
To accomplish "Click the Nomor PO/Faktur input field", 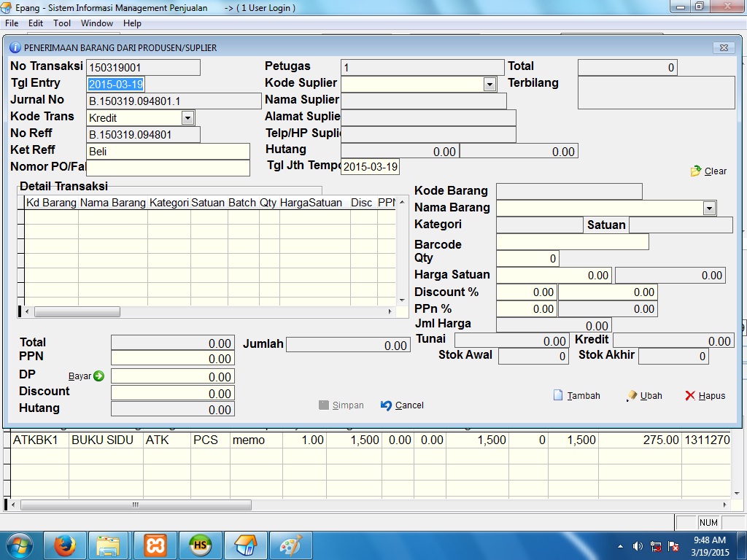I will pos(168,168).
